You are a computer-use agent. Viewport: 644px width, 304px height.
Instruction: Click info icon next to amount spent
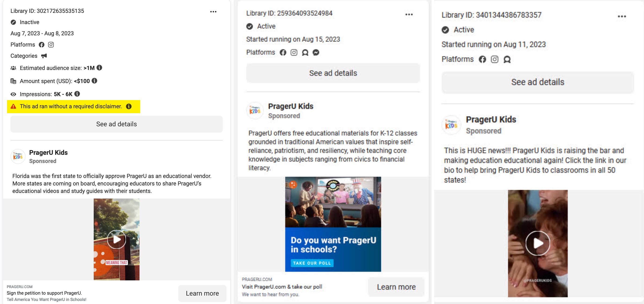[94, 81]
